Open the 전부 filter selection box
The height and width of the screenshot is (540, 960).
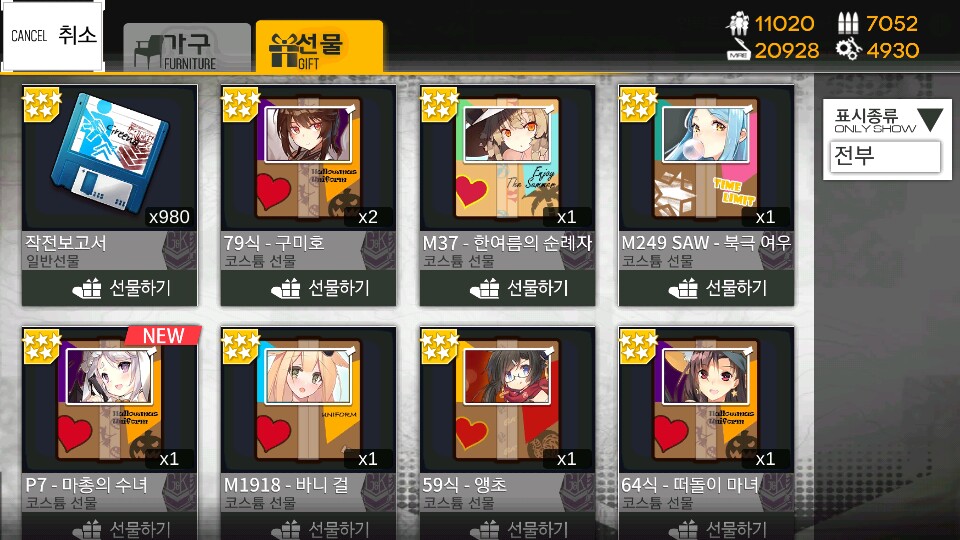point(885,157)
